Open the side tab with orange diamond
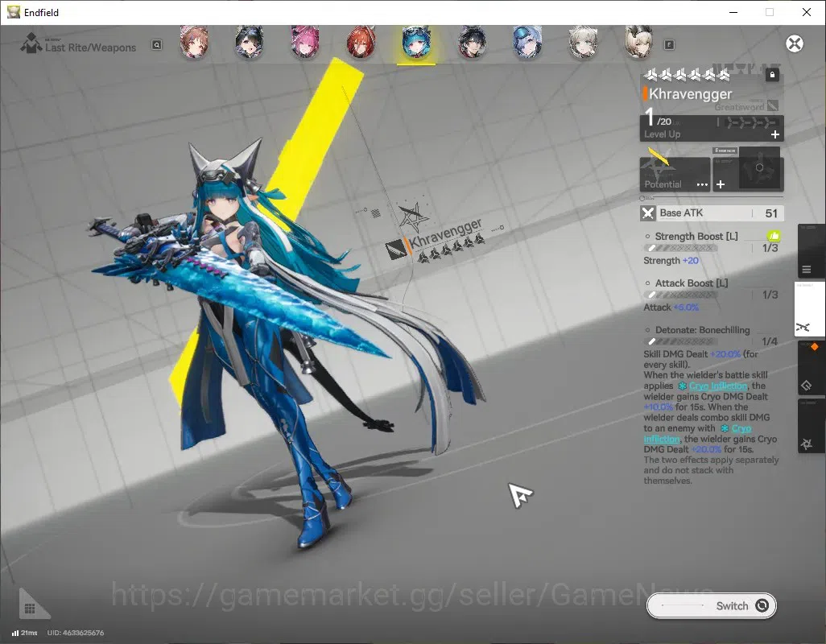This screenshot has width=826, height=644. 811,368
